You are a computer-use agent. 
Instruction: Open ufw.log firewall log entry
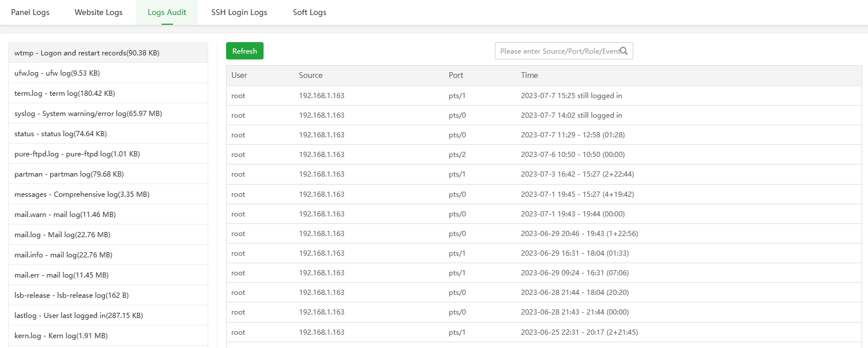[x=57, y=73]
